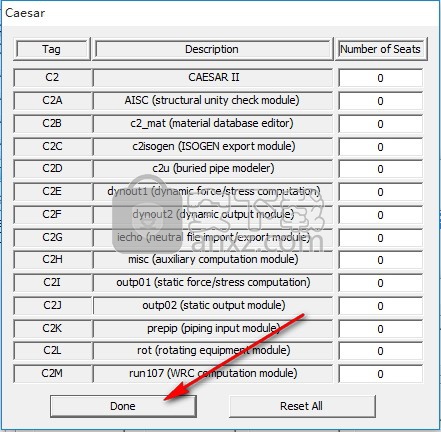Click the Tag column header

click(52, 49)
